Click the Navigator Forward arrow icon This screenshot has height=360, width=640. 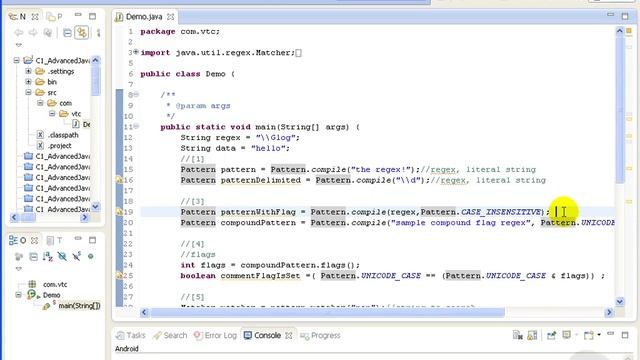click(x=33, y=33)
